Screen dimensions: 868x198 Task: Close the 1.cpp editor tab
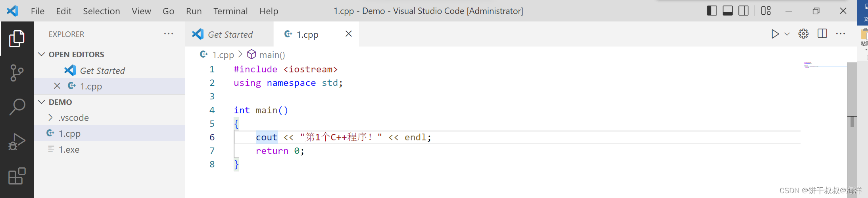pos(349,34)
